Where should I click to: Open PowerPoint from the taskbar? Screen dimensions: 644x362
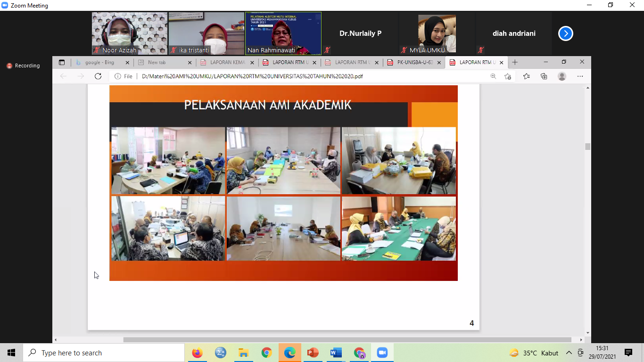313,353
